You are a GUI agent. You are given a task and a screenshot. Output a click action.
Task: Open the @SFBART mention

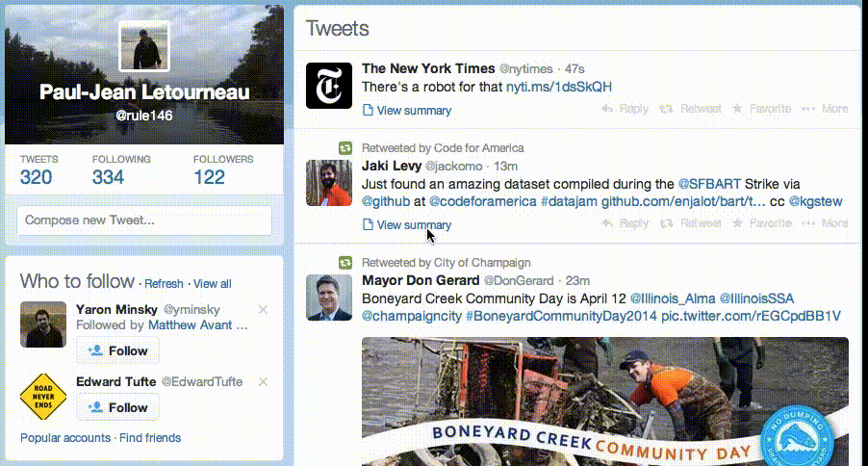click(709, 184)
